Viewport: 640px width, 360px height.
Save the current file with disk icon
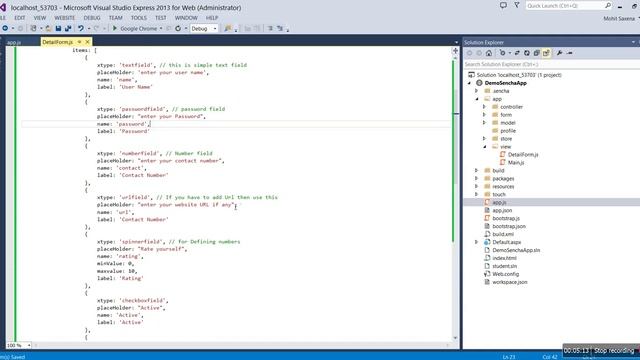pyautogui.click(x=58, y=28)
